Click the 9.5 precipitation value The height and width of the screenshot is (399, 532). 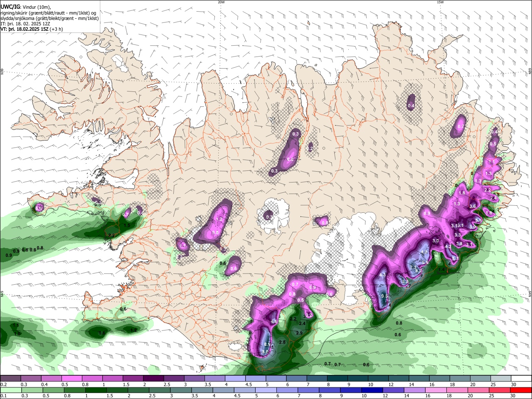(x=384, y=296)
